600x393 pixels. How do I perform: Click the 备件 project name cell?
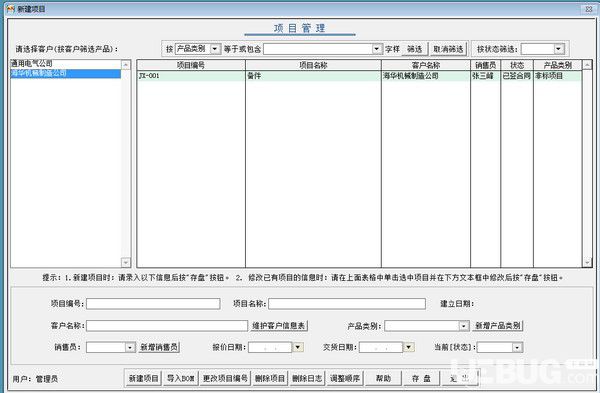click(x=313, y=76)
